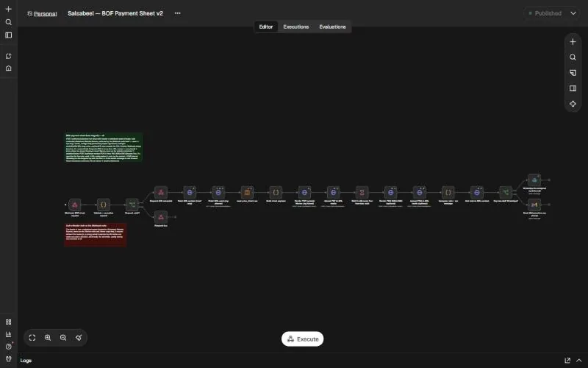
Task: Click the Published status button
Action: (545, 13)
